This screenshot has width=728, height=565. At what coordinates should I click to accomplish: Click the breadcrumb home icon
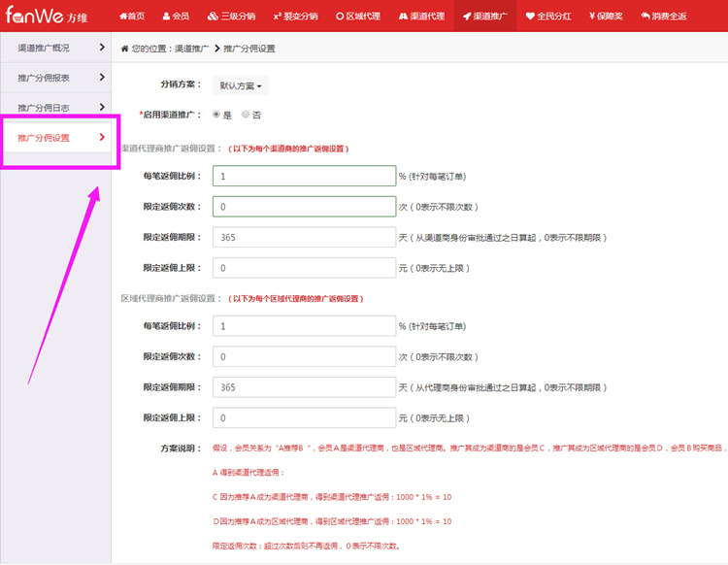(124, 48)
